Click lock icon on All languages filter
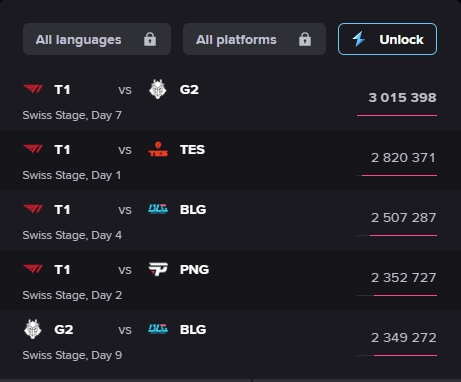 coord(150,39)
